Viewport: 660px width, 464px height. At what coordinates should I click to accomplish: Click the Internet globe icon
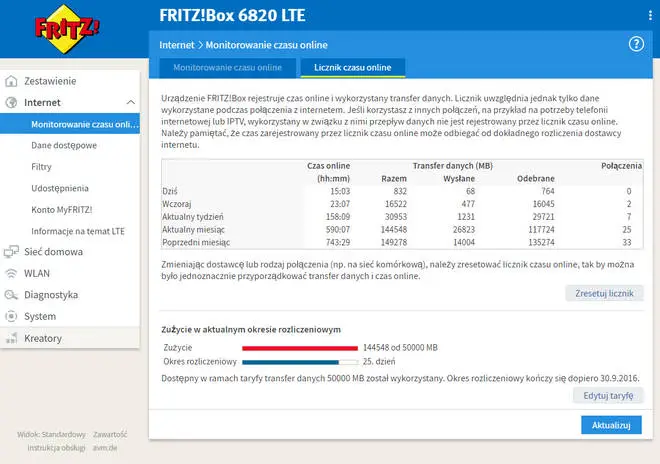click(x=11, y=102)
